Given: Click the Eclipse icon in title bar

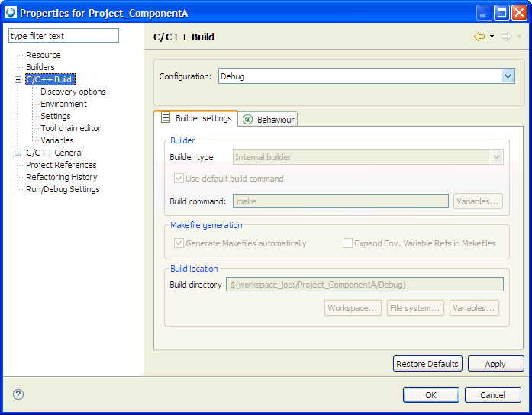Looking at the screenshot, I should pyautogui.click(x=10, y=13).
